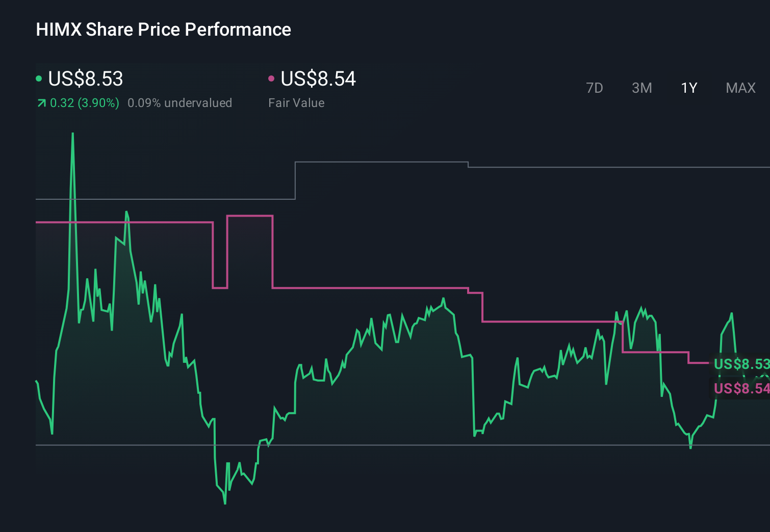
Task: Click the 0.32 (3.90%) price change
Action: 85,103
